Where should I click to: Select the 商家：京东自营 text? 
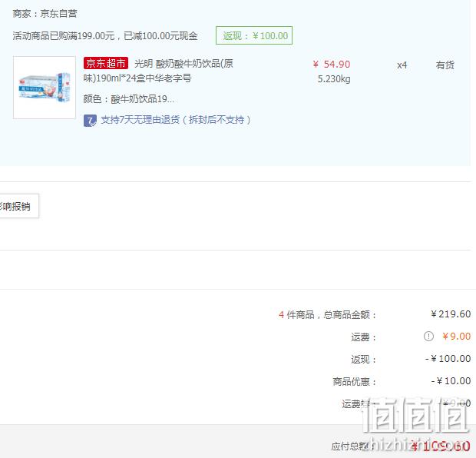tap(45, 14)
